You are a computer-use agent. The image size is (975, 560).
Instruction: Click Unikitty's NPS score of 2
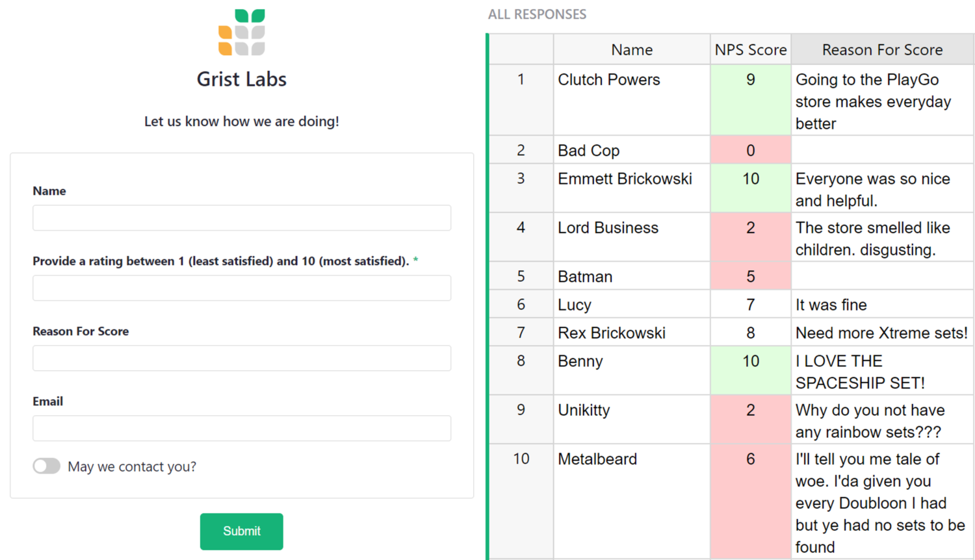tap(750, 410)
